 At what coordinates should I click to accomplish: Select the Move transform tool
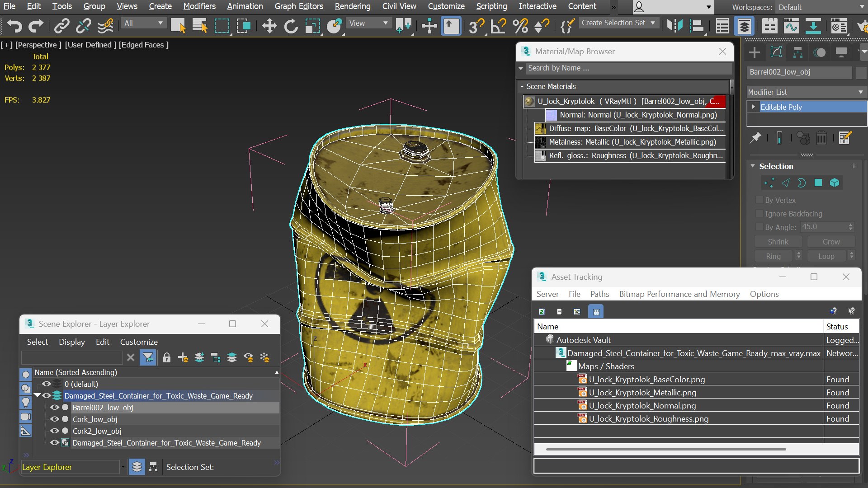click(x=269, y=26)
